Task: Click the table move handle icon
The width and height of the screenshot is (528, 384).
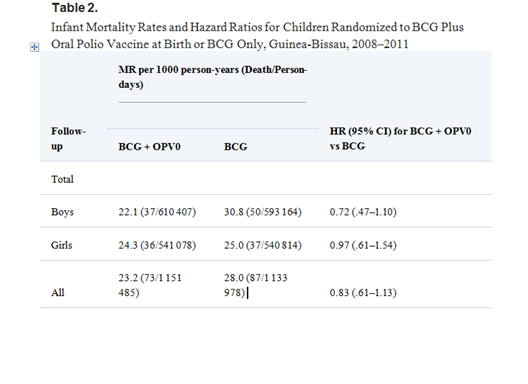Action: [x=35, y=47]
